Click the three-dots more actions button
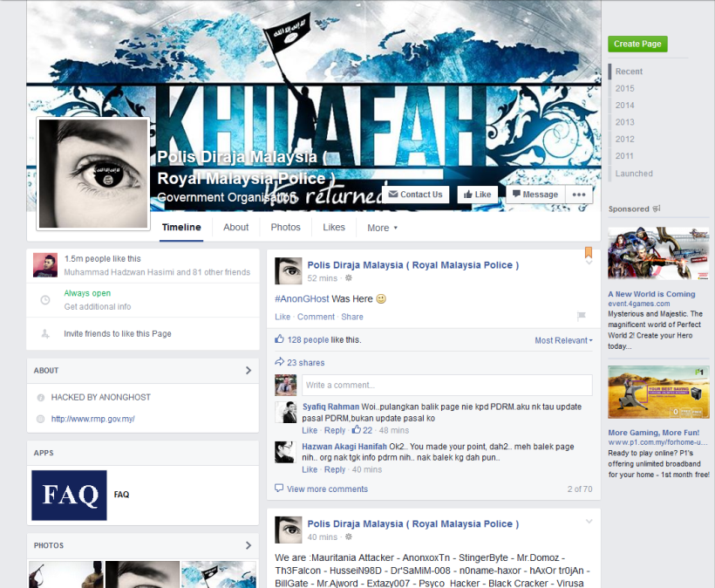The height and width of the screenshot is (588, 715). pyautogui.click(x=579, y=195)
